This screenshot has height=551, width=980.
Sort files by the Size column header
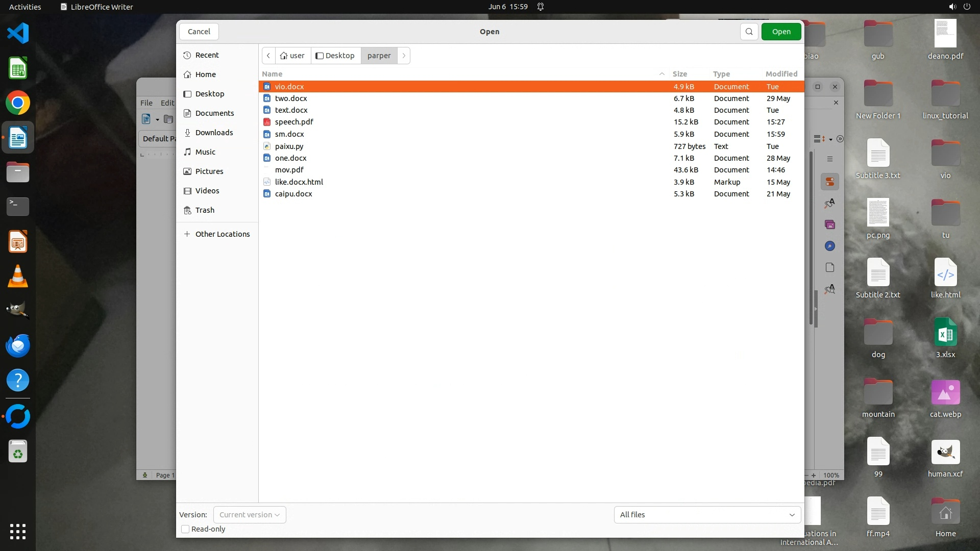tap(679, 74)
